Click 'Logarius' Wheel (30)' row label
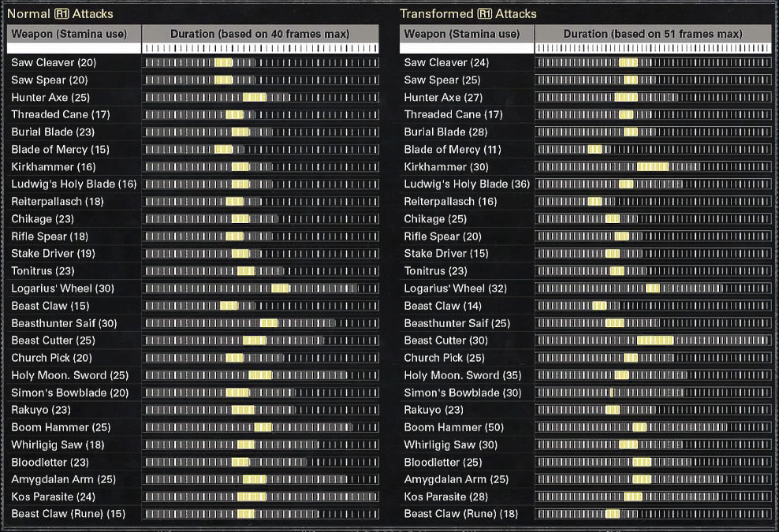This screenshot has height=532, width=779. click(62, 288)
